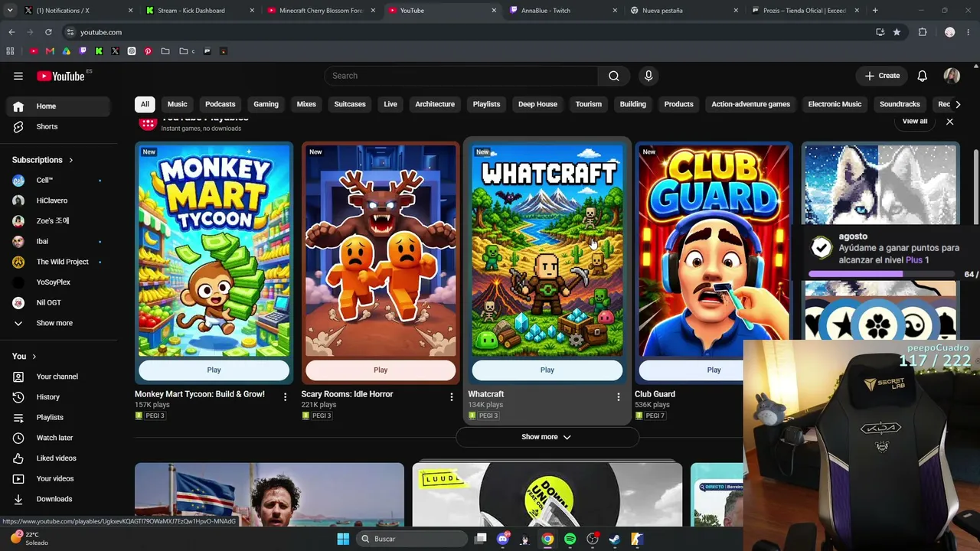Select the Music filter chip
This screenshot has height=551, width=980.
(x=177, y=104)
